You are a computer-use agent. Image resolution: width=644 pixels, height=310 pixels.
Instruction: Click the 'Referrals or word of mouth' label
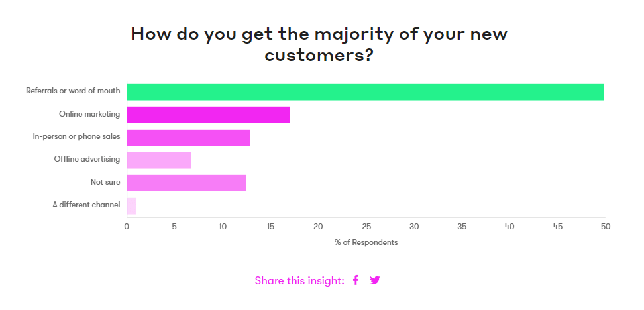[73, 91]
